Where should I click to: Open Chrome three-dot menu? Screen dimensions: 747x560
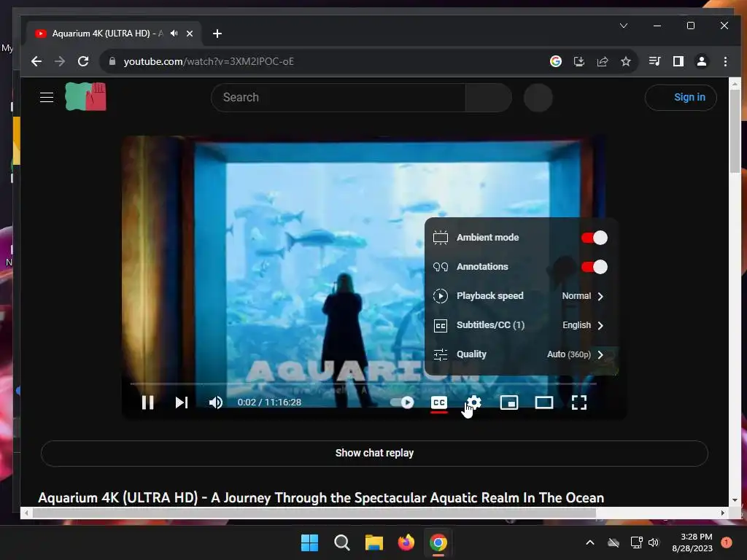pyautogui.click(x=725, y=61)
